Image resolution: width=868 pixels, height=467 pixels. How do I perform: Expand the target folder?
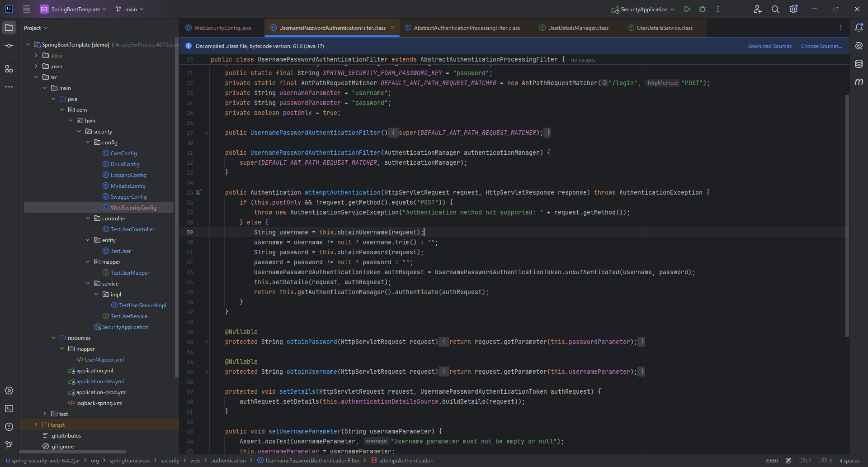click(36, 424)
